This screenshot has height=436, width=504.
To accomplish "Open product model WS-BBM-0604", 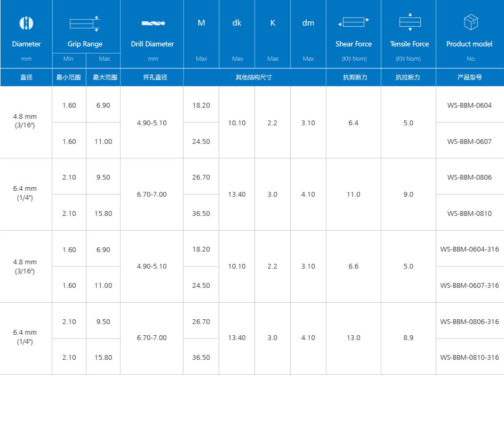I will [469, 105].
